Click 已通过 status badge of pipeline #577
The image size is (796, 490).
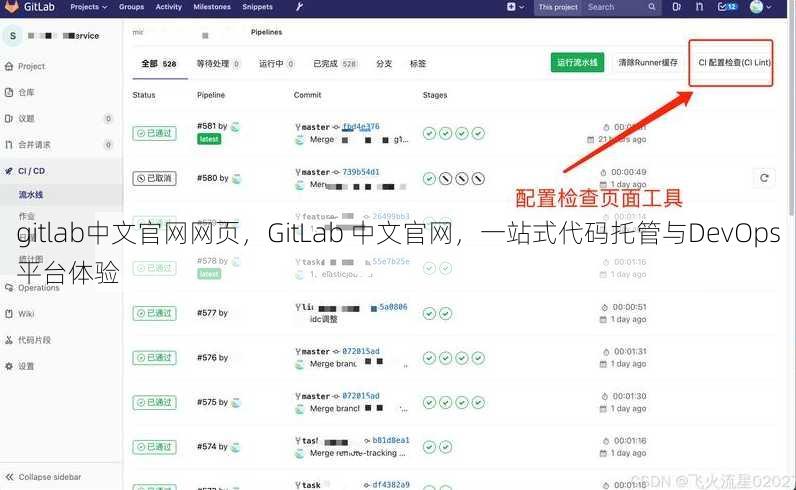tap(154, 313)
